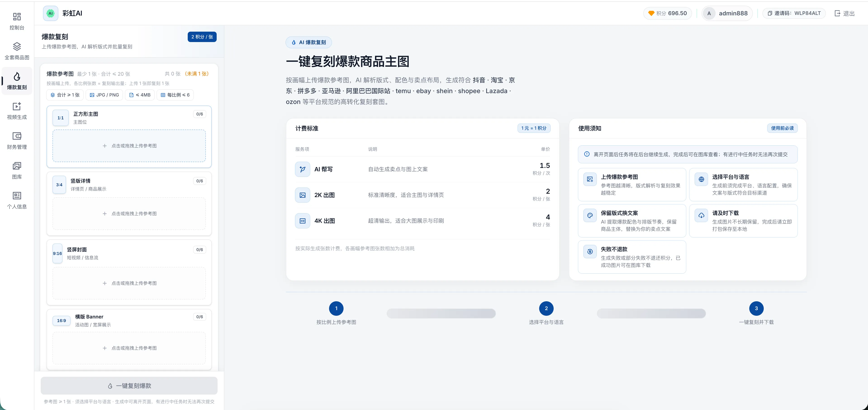
Task: Upload reference image in 正方形主图 dropzone
Action: click(x=129, y=146)
